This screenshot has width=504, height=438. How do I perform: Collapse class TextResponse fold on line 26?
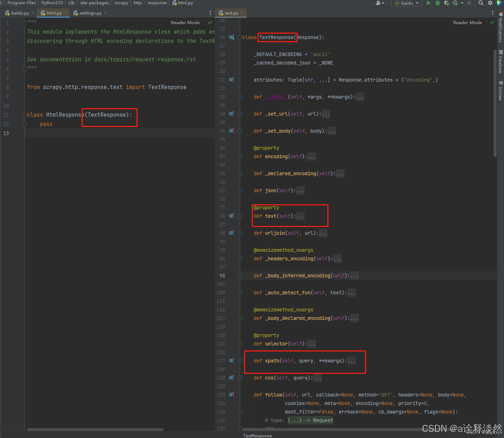tap(240, 37)
